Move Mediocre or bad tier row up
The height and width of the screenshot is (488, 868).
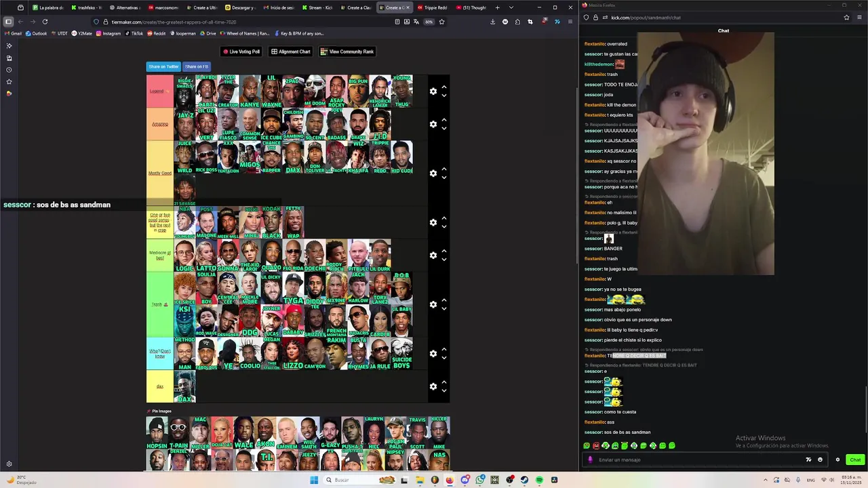444,251
